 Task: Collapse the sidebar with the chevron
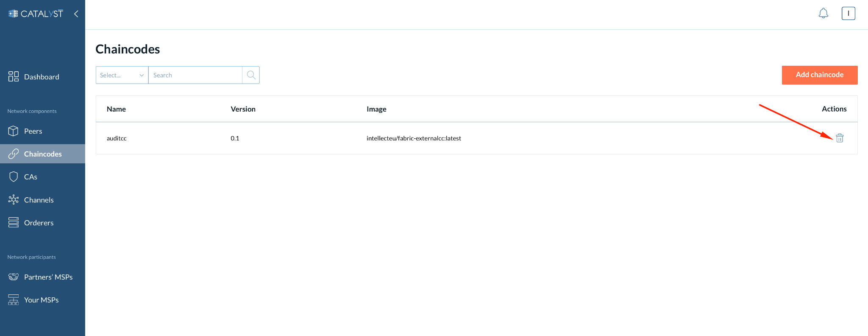pos(76,14)
